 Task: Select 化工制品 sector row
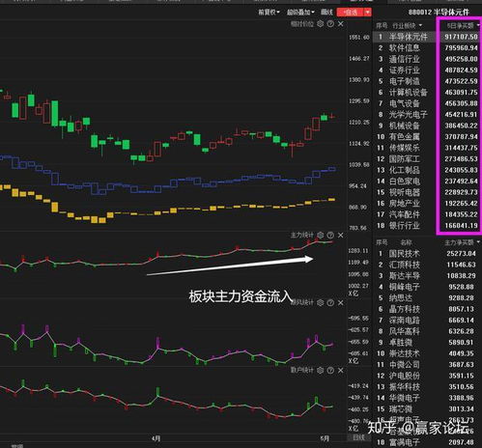[427, 170]
